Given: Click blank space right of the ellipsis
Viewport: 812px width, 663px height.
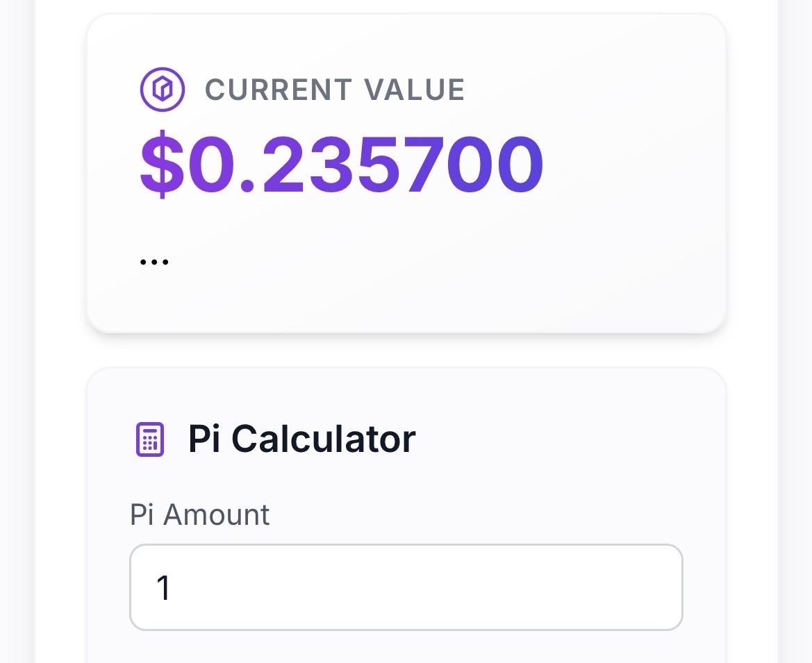Looking at the screenshot, I should [x=417, y=262].
